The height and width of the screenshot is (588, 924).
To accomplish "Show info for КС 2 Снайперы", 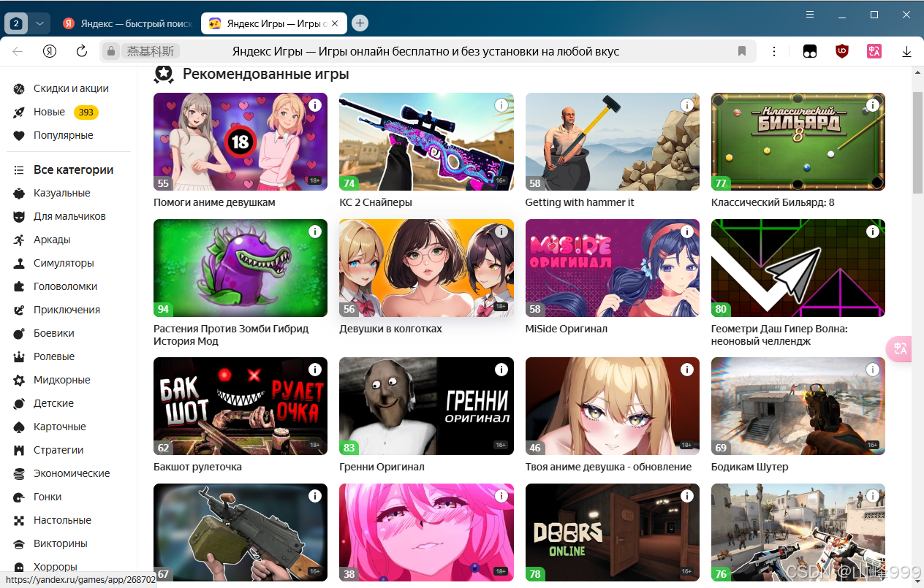I will click(x=501, y=105).
